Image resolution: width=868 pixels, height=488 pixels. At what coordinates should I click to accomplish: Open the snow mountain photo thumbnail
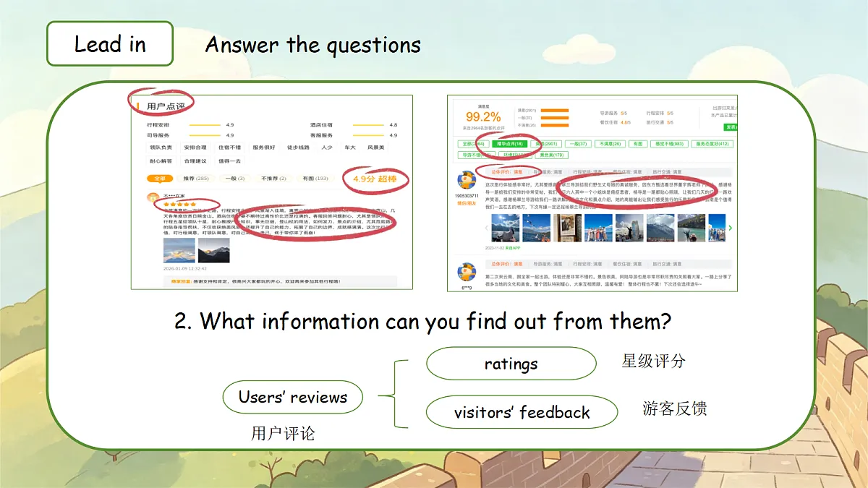click(660, 228)
